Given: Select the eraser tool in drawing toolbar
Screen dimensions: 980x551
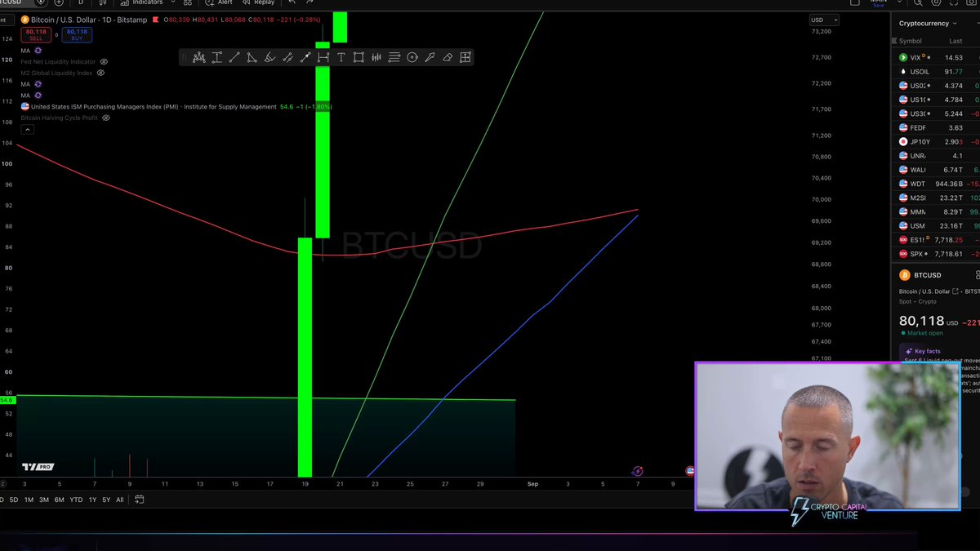Looking at the screenshot, I should tap(448, 57).
